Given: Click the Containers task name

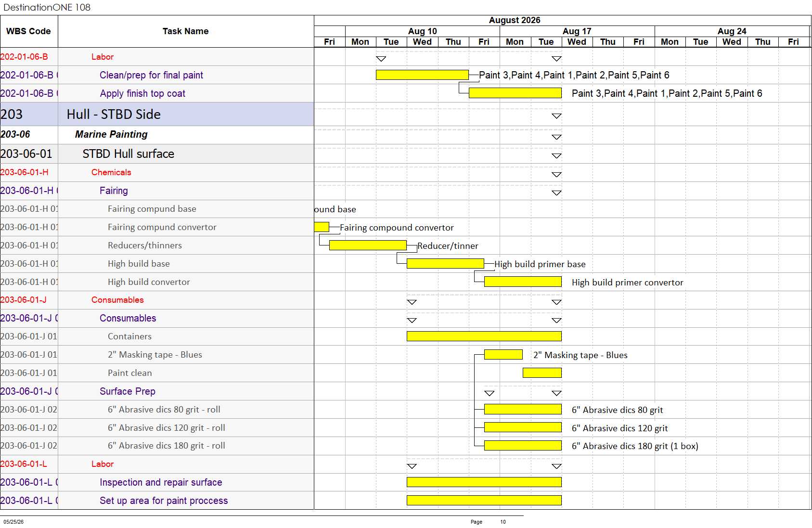Looking at the screenshot, I should tap(129, 336).
